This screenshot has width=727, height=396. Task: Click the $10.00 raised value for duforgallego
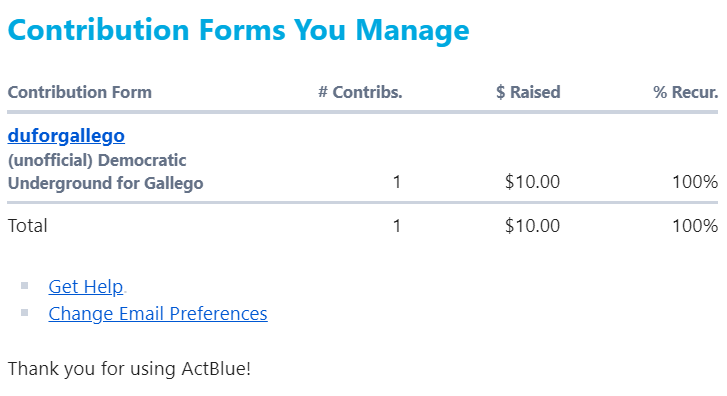(532, 182)
